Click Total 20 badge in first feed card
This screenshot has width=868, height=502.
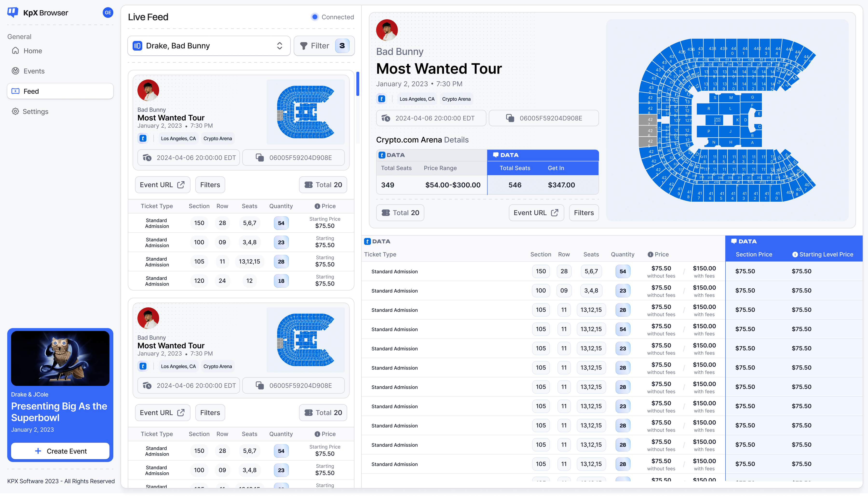tap(323, 185)
